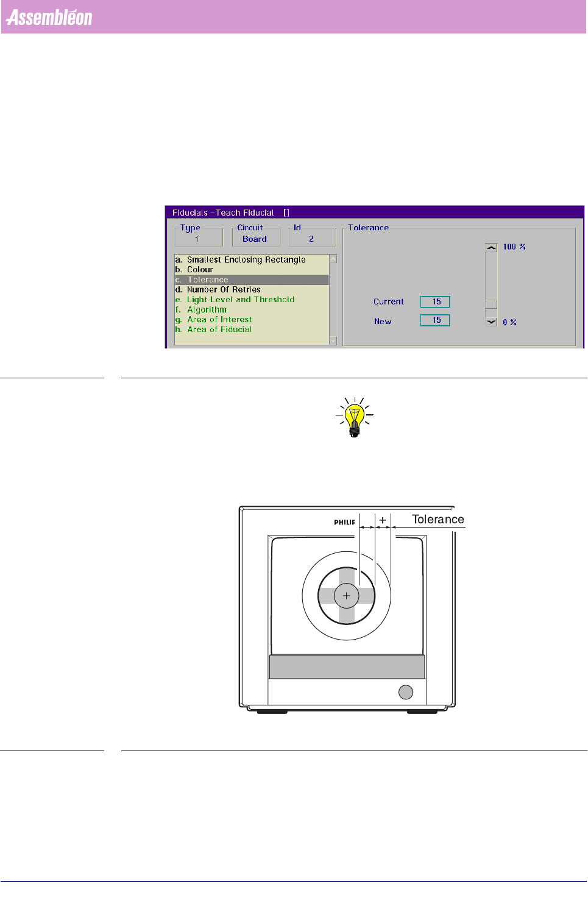Select 'd. Number Of Retries' option
Viewport: 588px width, 915px height.
[252, 289]
